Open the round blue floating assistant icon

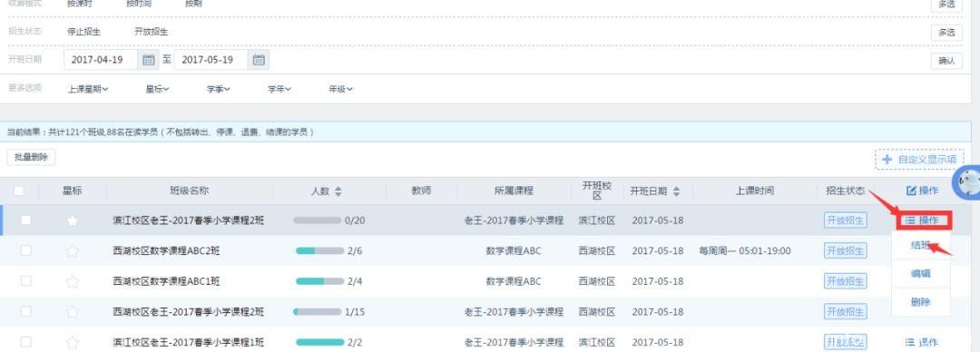[x=967, y=182]
